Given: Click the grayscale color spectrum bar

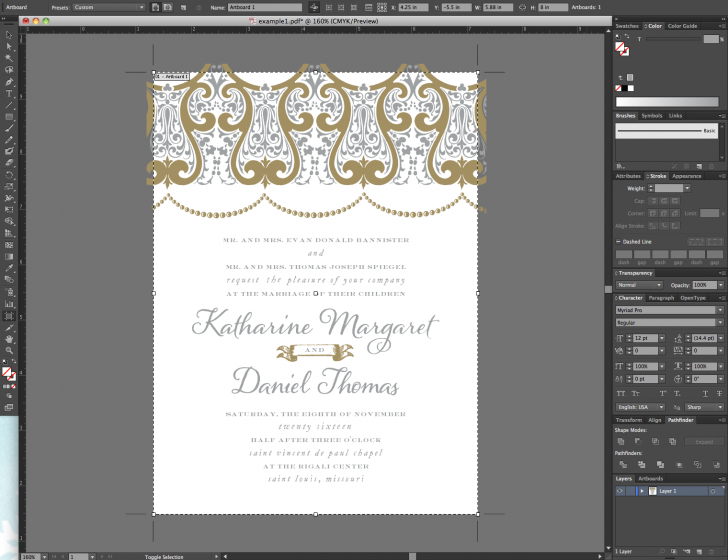Looking at the screenshot, I should pyautogui.click(x=667, y=102).
